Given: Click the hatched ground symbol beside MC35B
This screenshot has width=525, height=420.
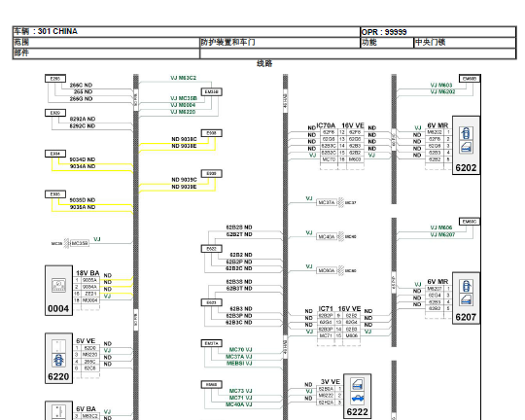Looking at the screenshot, I should point(67,243).
